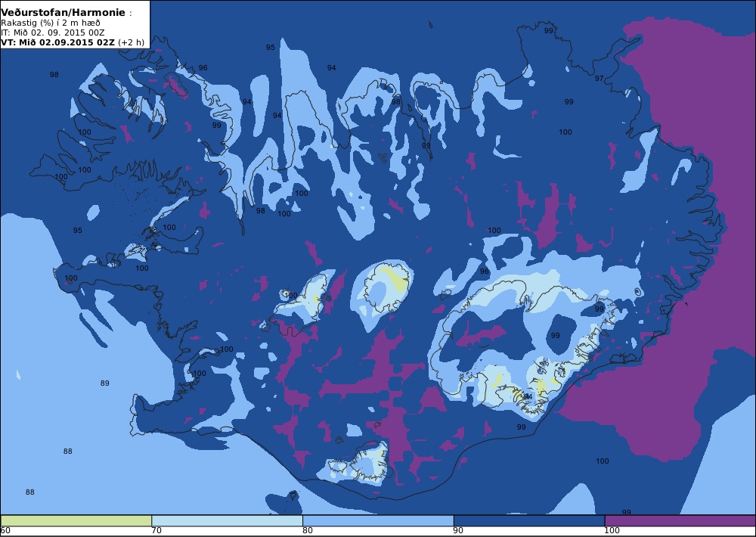Click the "97" humidity value on the map
This screenshot has height=537, width=756.
coord(599,78)
